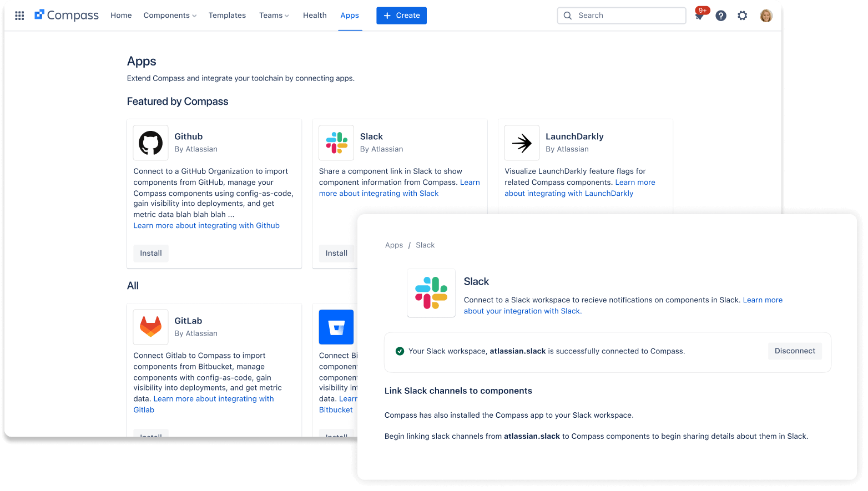Click the Compass logo
Viewport: 868px width, 491px height.
(x=67, y=15)
